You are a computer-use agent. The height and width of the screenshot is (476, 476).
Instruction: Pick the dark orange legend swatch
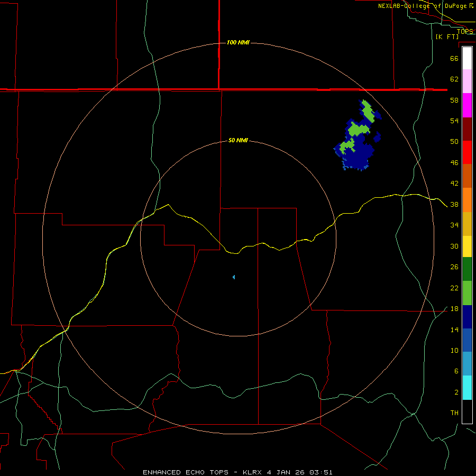467,176
